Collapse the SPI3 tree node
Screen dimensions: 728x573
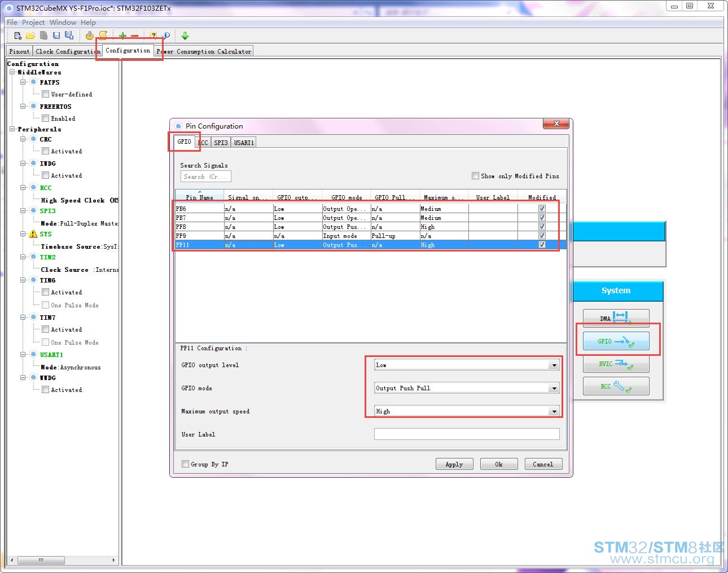[23, 210]
